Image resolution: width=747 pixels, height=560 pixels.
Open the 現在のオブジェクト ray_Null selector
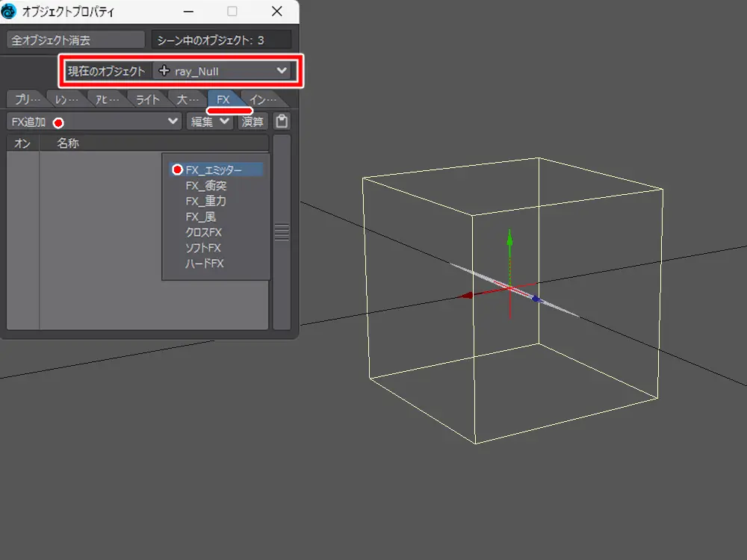click(x=222, y=71)
